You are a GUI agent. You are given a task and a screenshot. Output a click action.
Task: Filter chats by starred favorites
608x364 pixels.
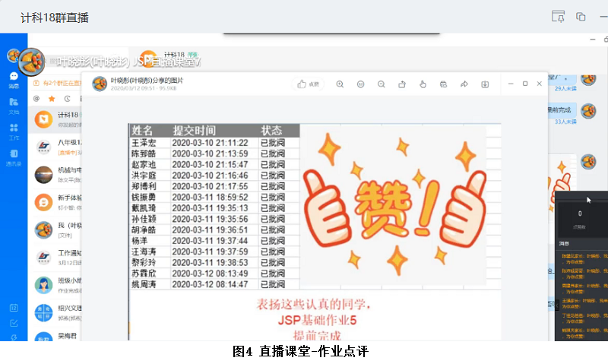(x=52, y=98)
